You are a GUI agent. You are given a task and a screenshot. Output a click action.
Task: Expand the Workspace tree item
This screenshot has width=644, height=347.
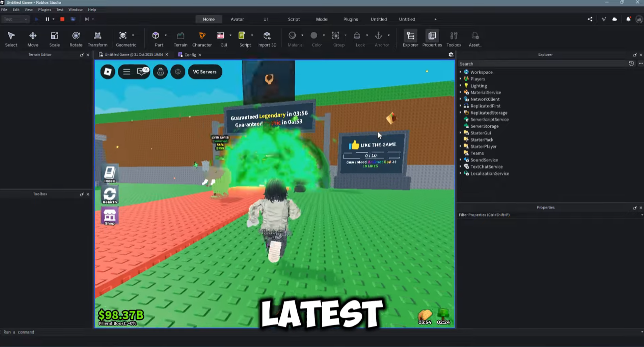tap(461, 72)
